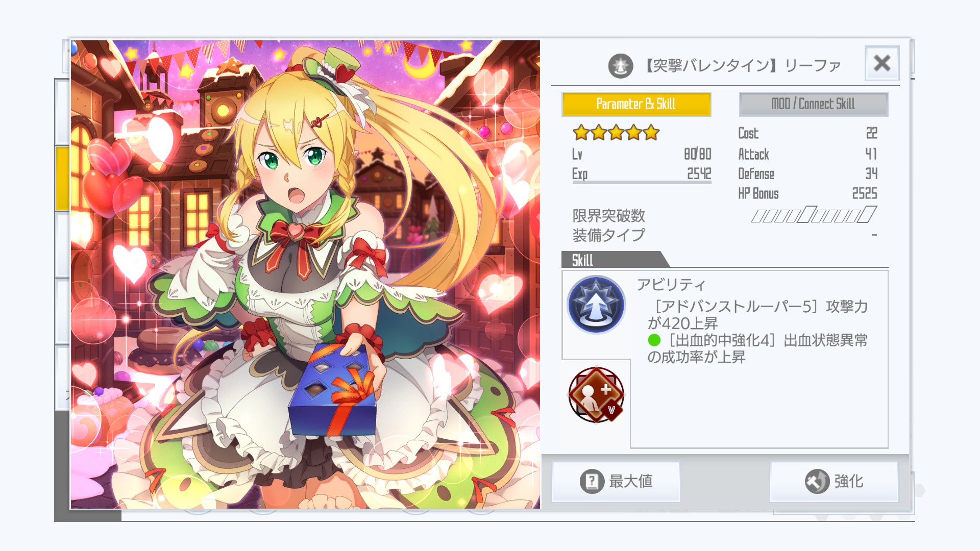This screenshot has height=551, width=980.
Task: Close the character detail window
Action: (882, 63)
